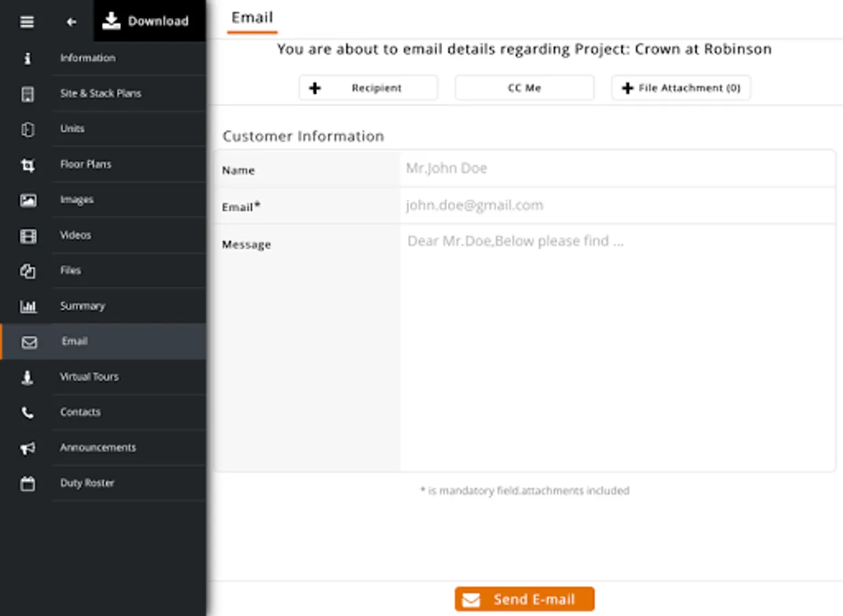Open the Summary bar chart icon
Screen dimensions: 843x616
pos(28,306)
